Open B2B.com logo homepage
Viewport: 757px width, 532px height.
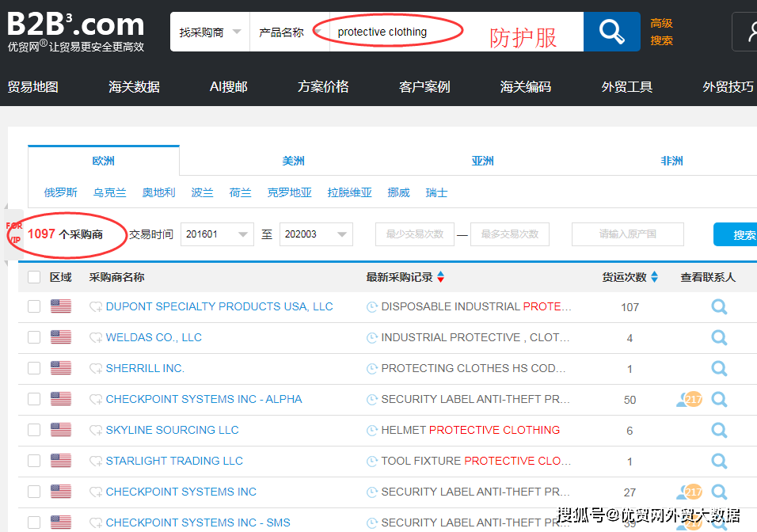click(76, 32)
